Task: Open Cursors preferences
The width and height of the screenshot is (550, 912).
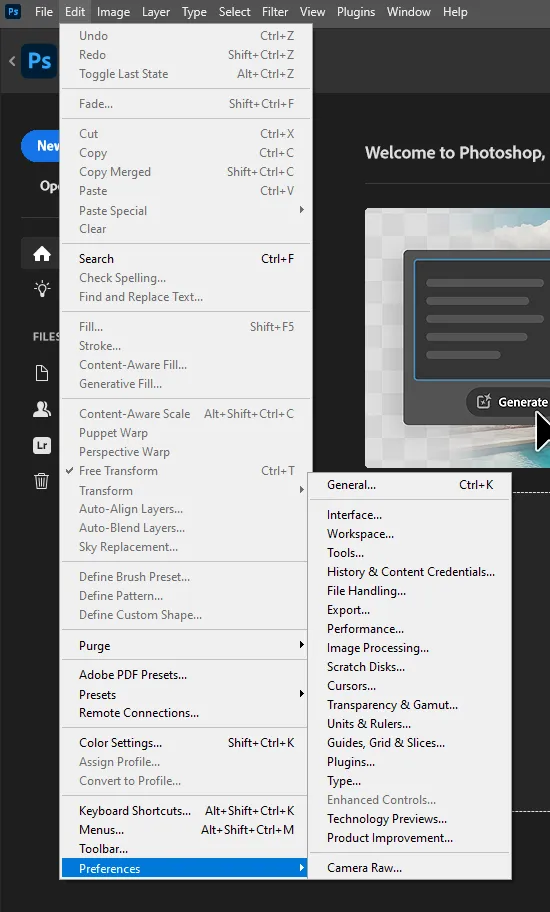Action: tap(410, 686)
